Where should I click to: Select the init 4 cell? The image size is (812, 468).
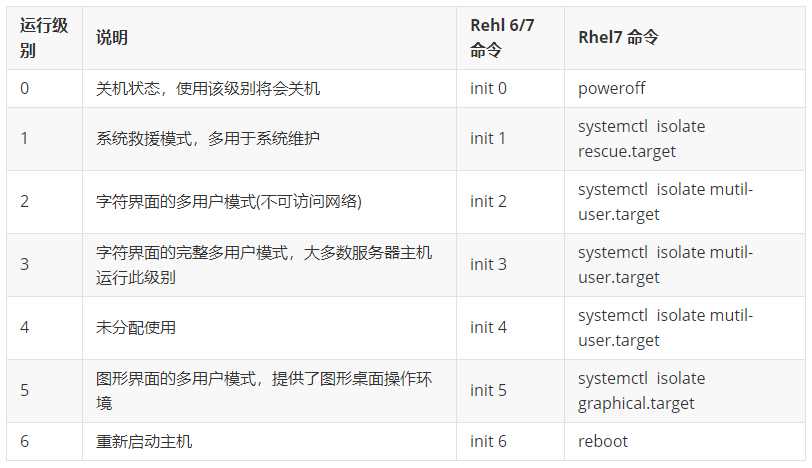pos(510,328)
